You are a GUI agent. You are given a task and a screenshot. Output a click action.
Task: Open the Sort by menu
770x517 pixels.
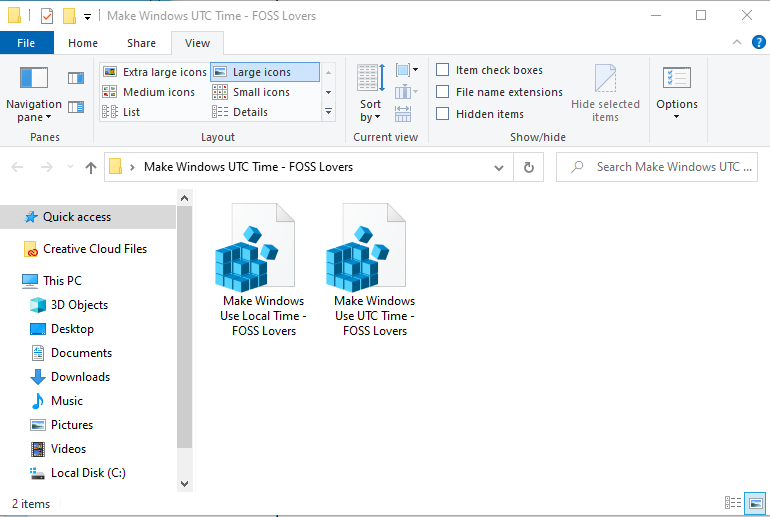[370, 93]
